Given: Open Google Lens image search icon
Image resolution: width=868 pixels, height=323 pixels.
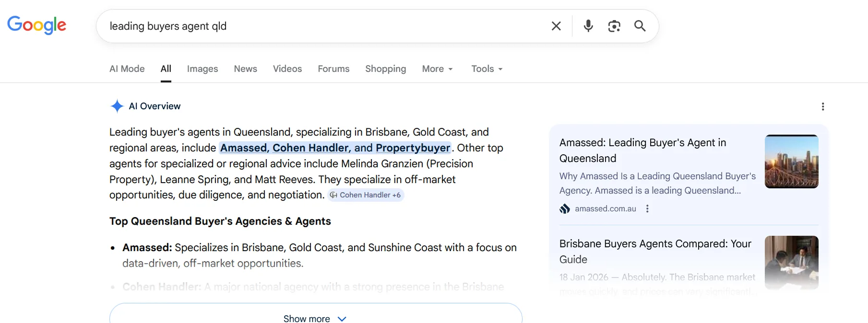Looking at the screenshot, I should [614, 26].
